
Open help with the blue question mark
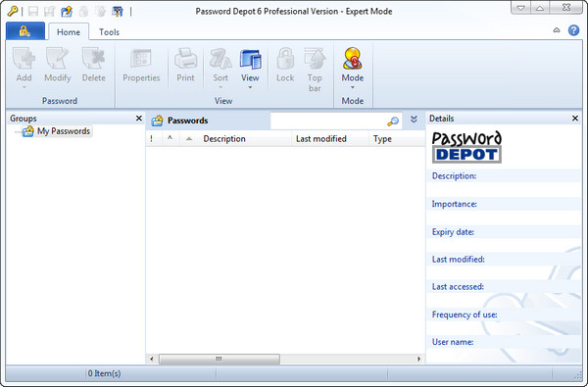click(573, 30)
